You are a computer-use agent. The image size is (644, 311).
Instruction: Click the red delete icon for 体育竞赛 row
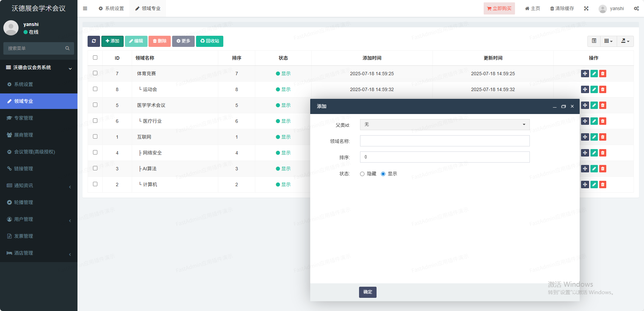[x=603, y=74]
